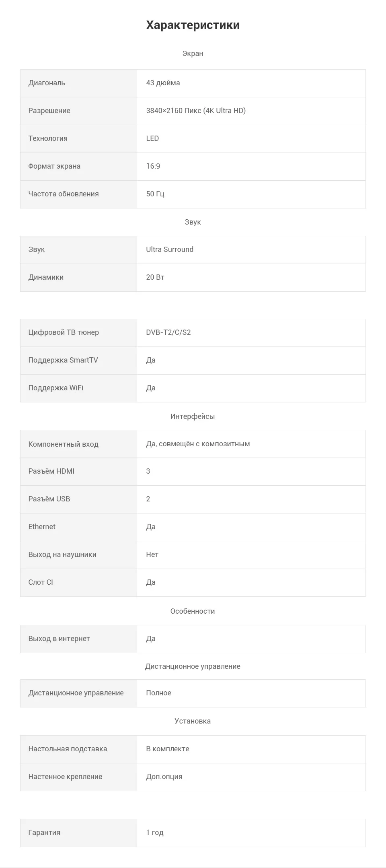This screenshot has height=868, width=386.
Task: Click the Экран section heading
Action: click(193, 54)
